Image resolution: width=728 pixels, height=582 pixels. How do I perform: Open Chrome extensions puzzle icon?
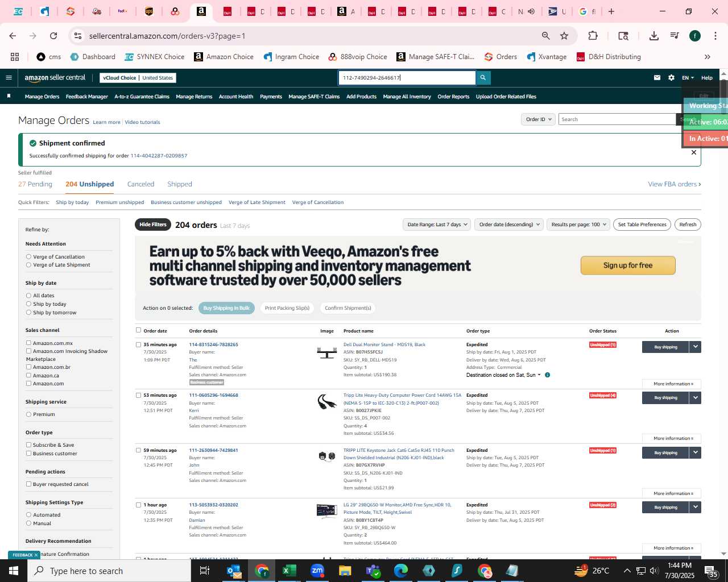point(593,36)
